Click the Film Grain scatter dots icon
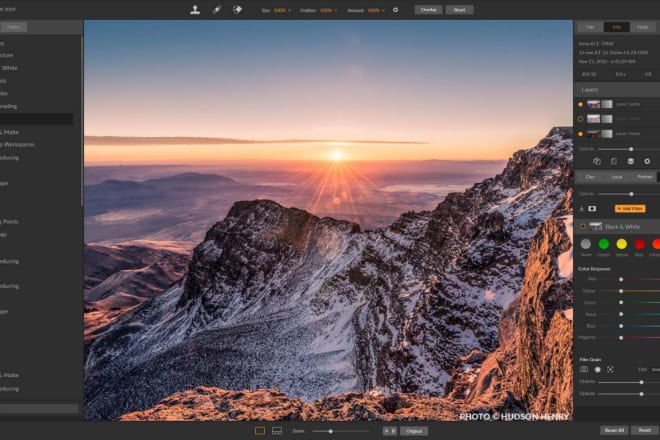This screenshot has height=440, width=660. click(610, 370)
